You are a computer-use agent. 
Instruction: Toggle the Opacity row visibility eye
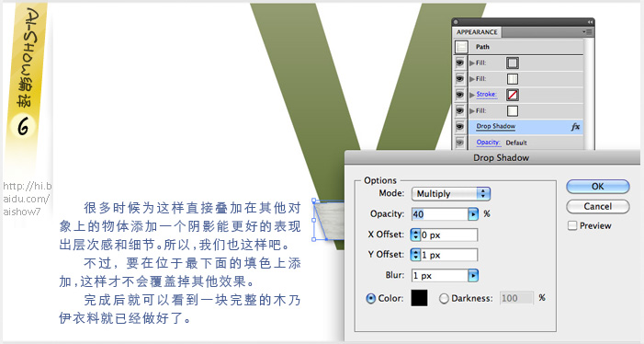[459, 143]
